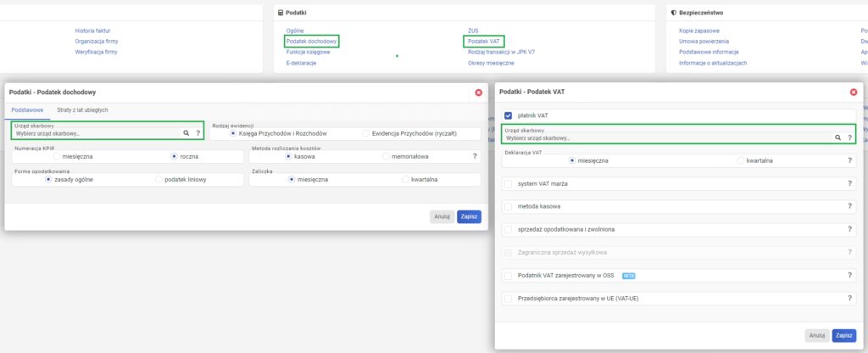Open Urząd skarbowy selector in VAT dialog

click(661, 137)
